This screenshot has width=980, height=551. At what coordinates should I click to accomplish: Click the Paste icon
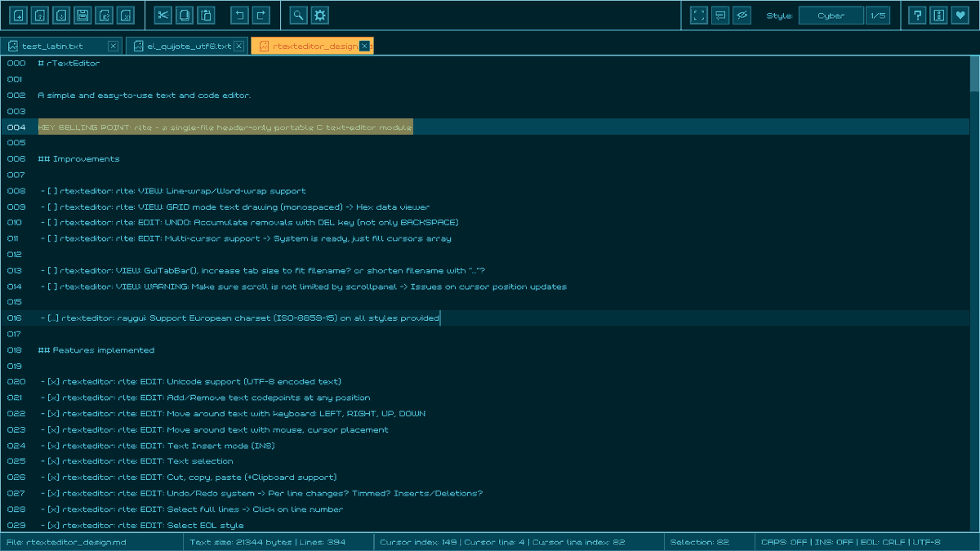pos(207,15)
